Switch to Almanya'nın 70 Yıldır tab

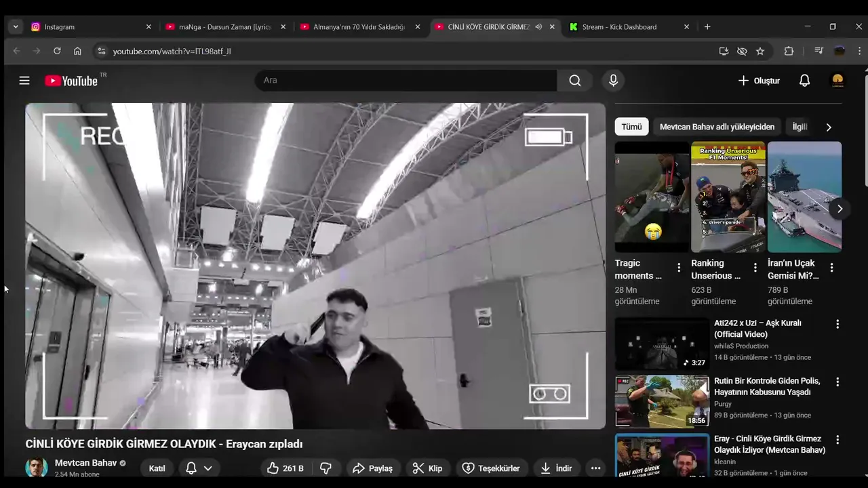click(359, 27)
